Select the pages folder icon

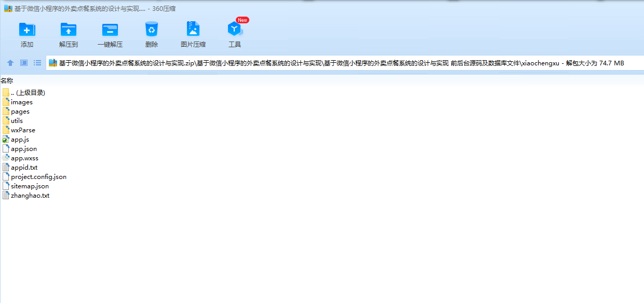[x=6, y=111]
